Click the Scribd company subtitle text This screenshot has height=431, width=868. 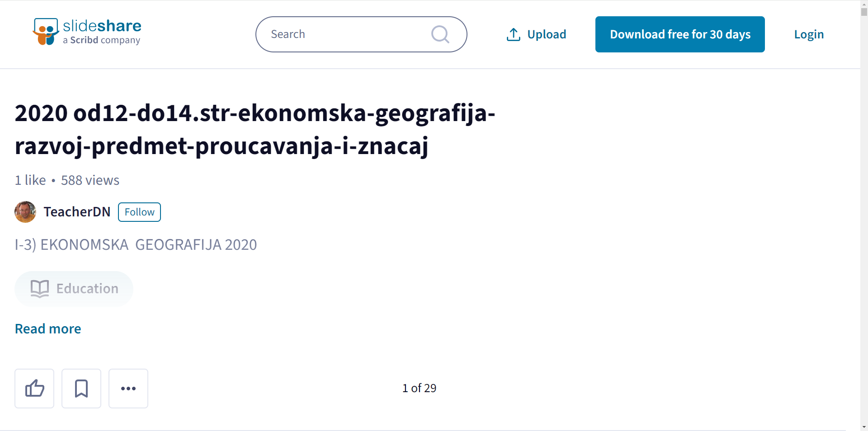[102, 40]
